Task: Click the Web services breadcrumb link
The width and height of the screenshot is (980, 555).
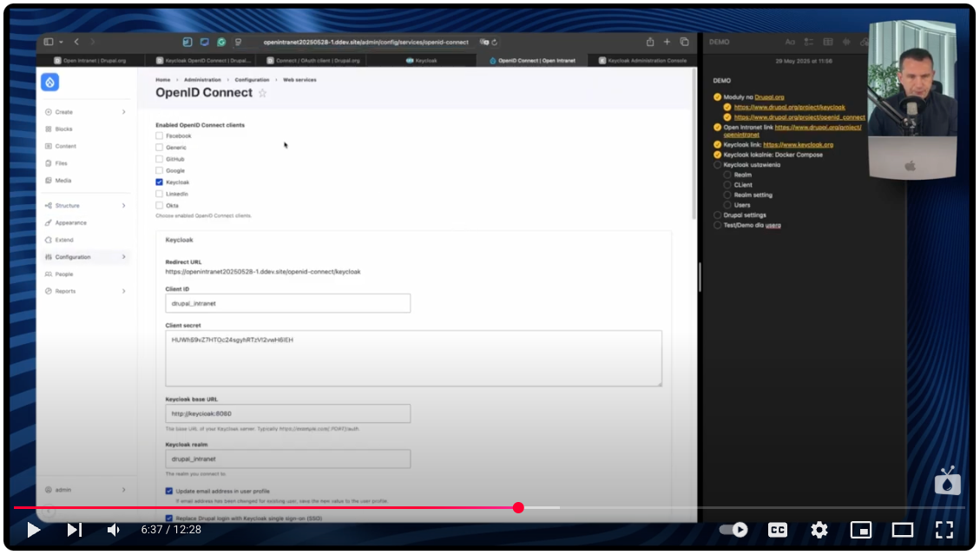Action: [299, 80]
